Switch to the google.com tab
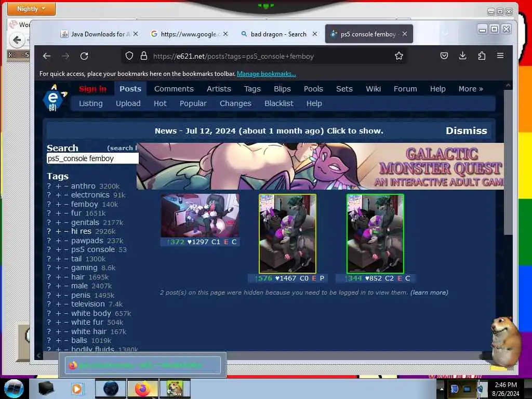532x399 pixels. point(189,34)
